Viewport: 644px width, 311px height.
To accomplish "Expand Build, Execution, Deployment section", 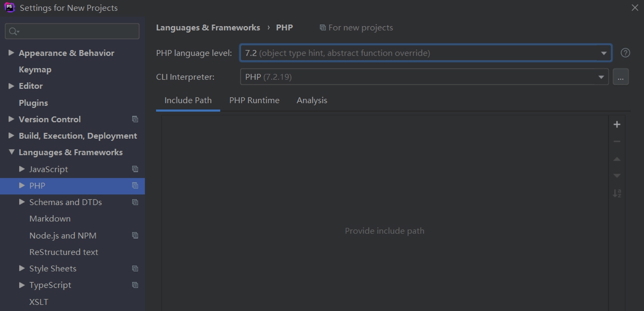I will tap(11, 135).
